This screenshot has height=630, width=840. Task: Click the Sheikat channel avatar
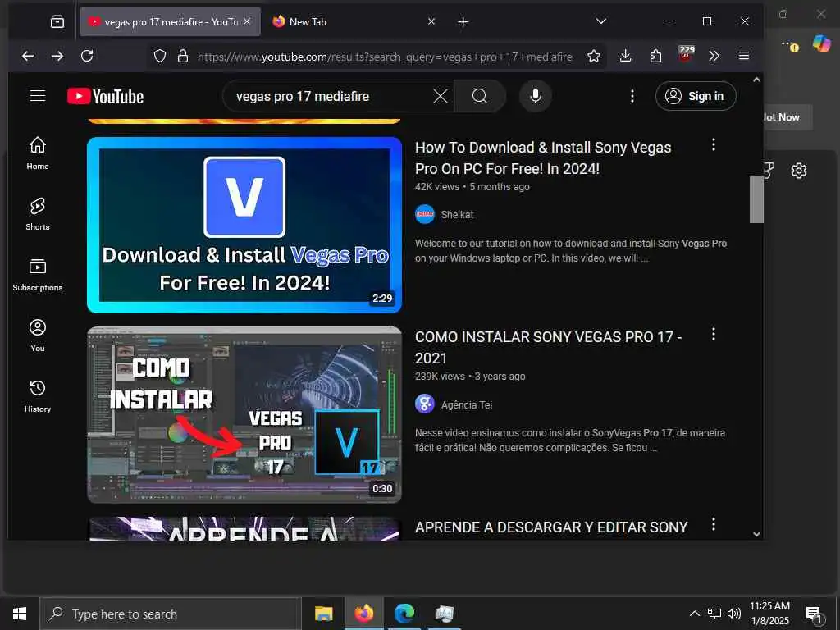coord(425,214)
